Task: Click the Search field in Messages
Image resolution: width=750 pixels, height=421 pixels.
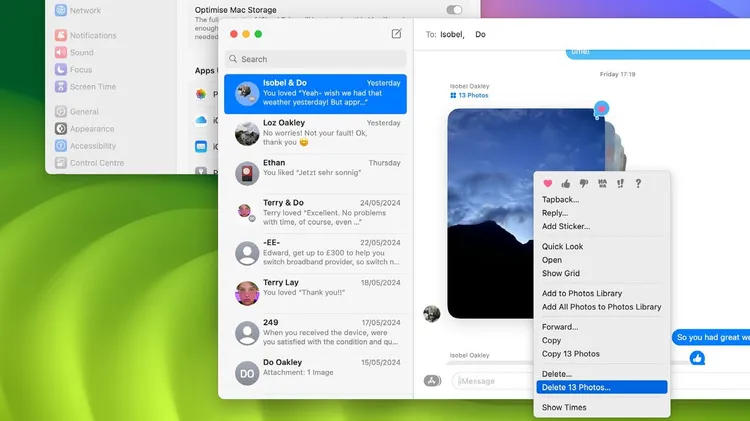Action: tap(316, 59)
